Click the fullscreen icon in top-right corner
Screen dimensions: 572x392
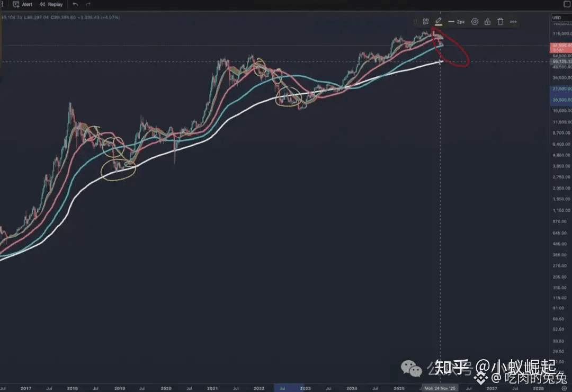click(568, 4)
